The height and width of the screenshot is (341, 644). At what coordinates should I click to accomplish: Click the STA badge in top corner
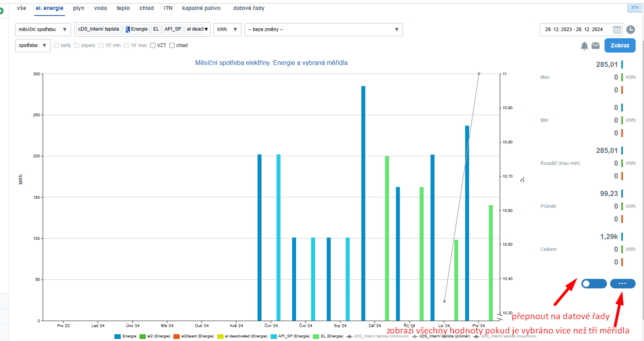tap(635, 8)
